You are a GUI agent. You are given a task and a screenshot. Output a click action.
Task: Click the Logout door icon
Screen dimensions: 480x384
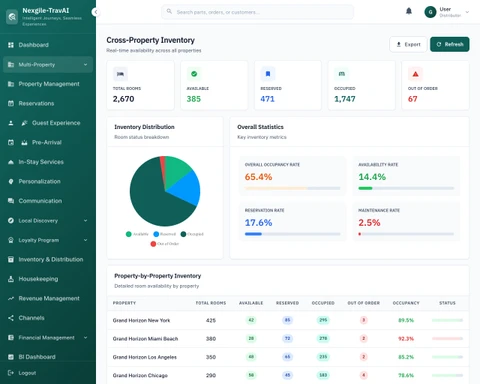click(x=11, y=373)
